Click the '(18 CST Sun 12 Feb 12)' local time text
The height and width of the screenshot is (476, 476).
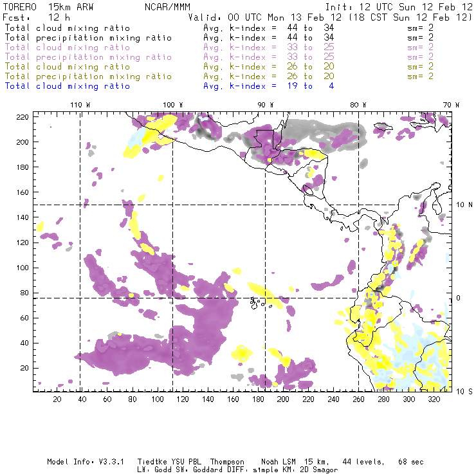point(410,17)
